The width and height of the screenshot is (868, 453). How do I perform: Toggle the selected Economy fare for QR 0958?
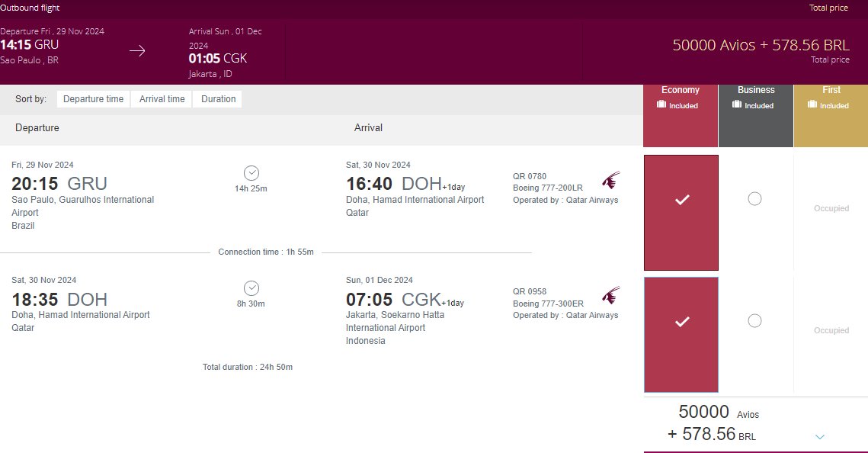(681, 335)
